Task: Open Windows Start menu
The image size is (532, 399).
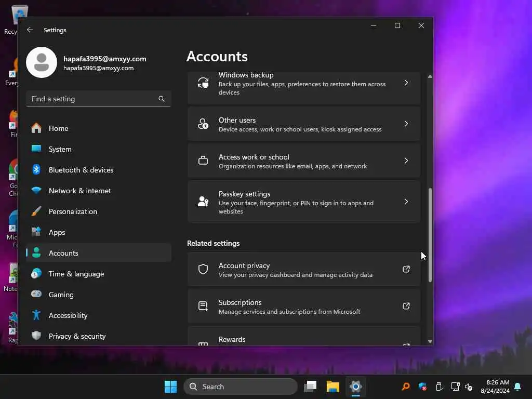Action: click(170, 387)
